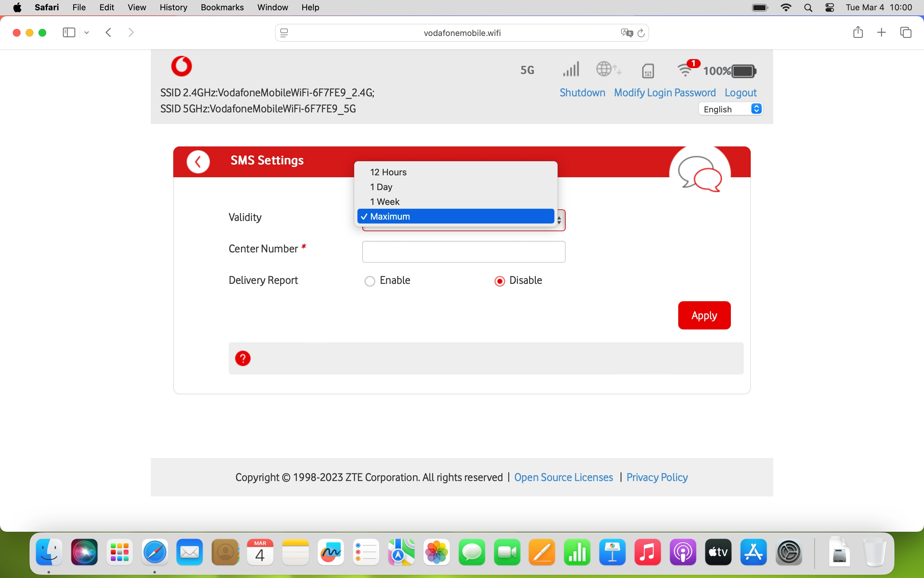The width and height of the screenshot is (924, 578).
Task: Open Spotlight search in the menu bar
Action: (808, 8)
